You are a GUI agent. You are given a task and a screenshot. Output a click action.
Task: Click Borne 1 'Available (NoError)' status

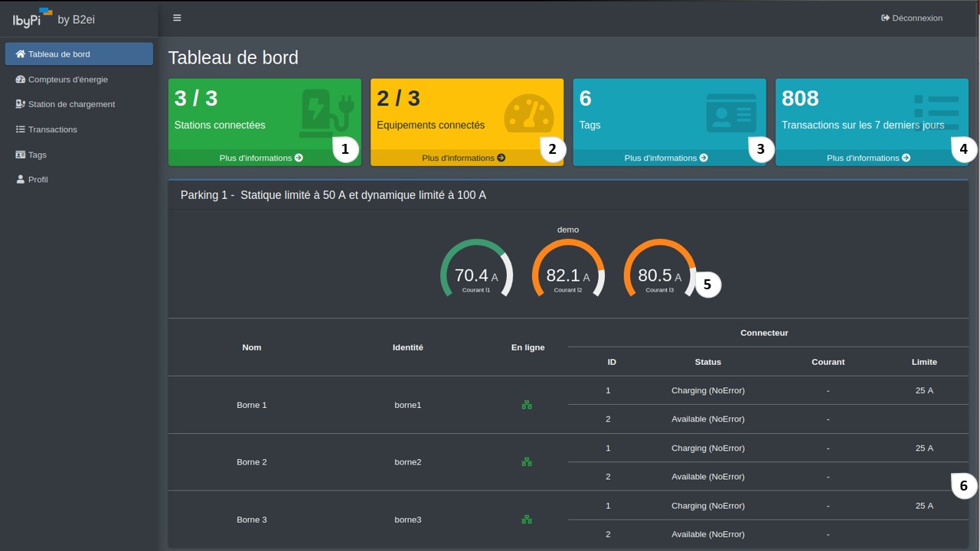708,419
